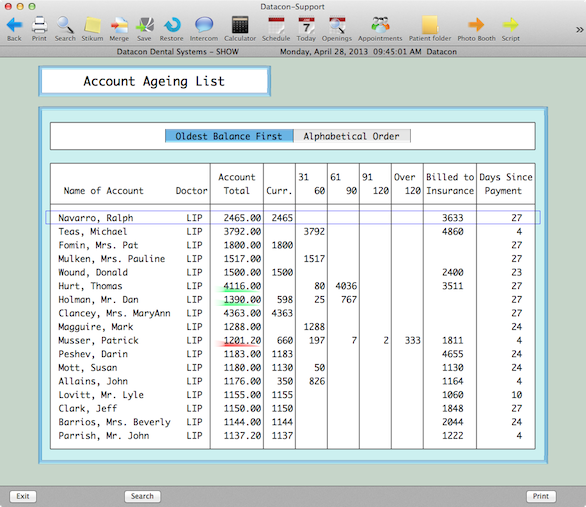Open the Patient folder icon
The height and width of the screenshot is (507, 586).
[430, 25]
